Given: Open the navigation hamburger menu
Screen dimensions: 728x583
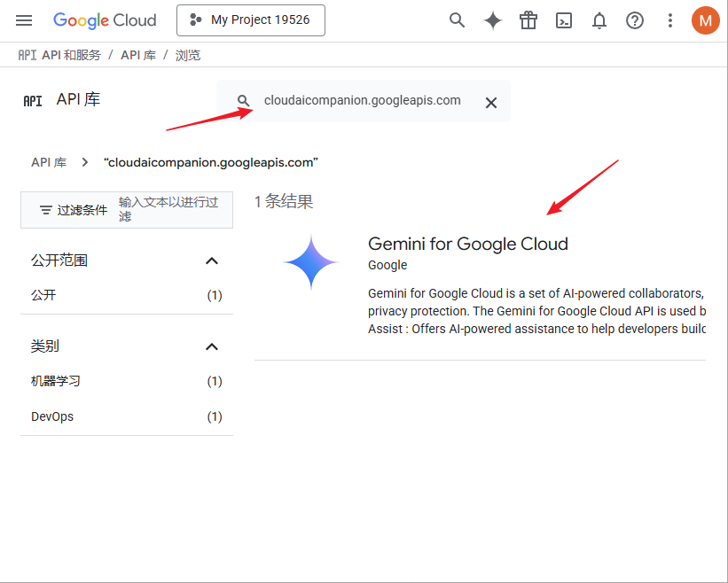Looking at the screenshot, I should (23, 19).
